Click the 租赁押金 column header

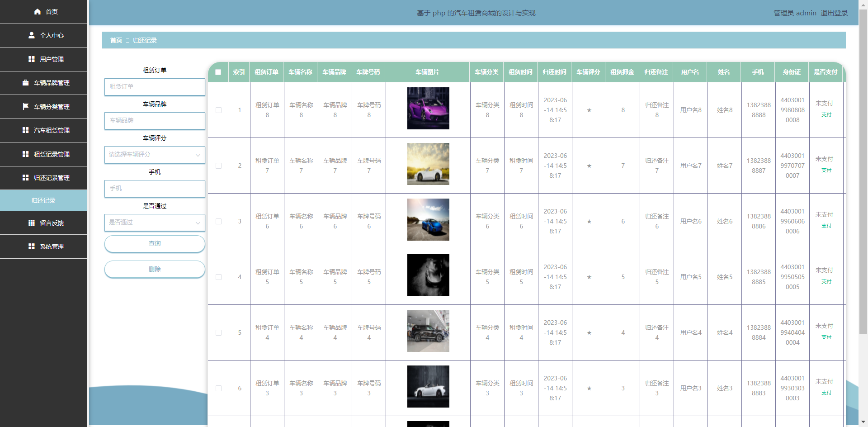(623, 72)
